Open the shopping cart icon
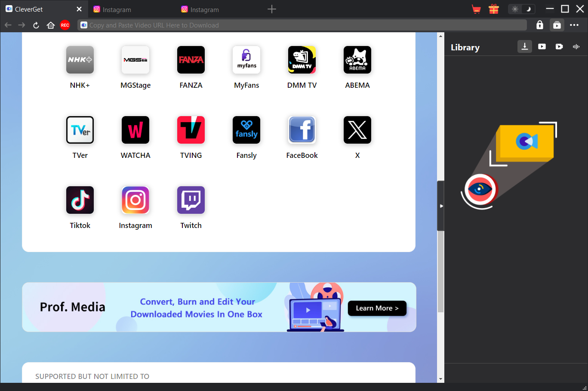 [x=476, y=9]
